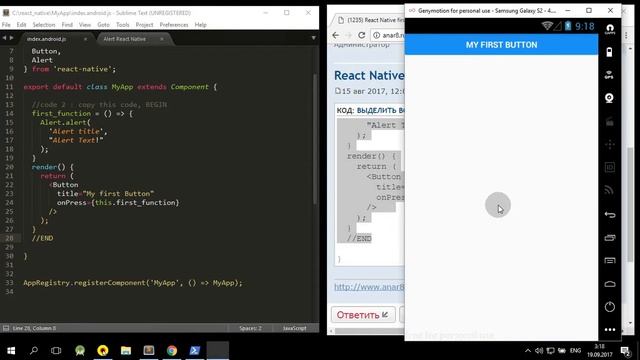Show more options in Genymotion sidebar
This screenshot has height=360, width=640.
[x=610, y=329]
